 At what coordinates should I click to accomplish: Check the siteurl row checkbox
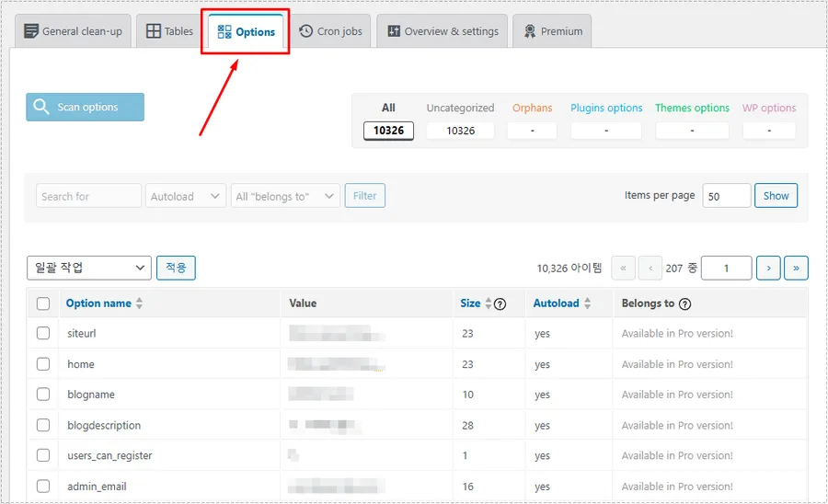coord(43,333)
